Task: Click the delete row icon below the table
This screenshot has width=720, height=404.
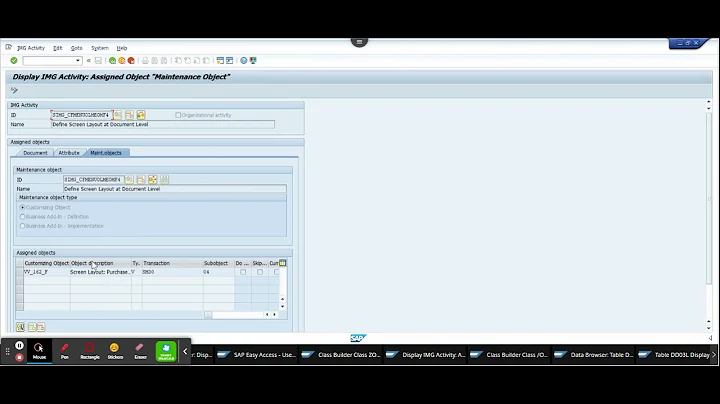Action: (x=41, y=327)
